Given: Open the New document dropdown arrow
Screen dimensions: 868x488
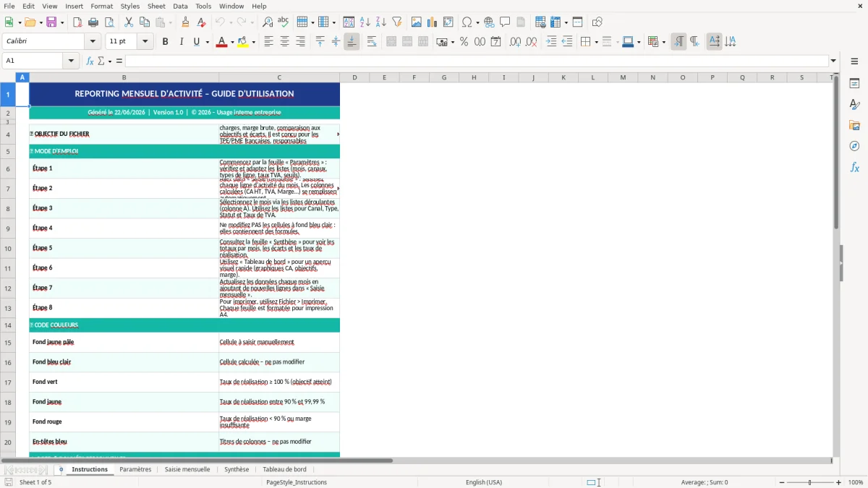Looking at the screenshot, I should pyautogui.click(x=18, y=22).
